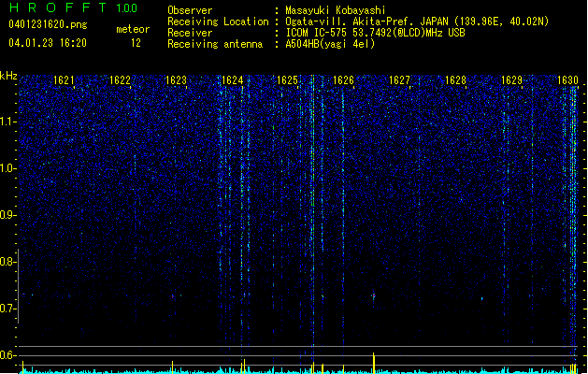Click the 1624 time axis marker
This screenshot has height=374, width=588.
(x=232, y=80)
